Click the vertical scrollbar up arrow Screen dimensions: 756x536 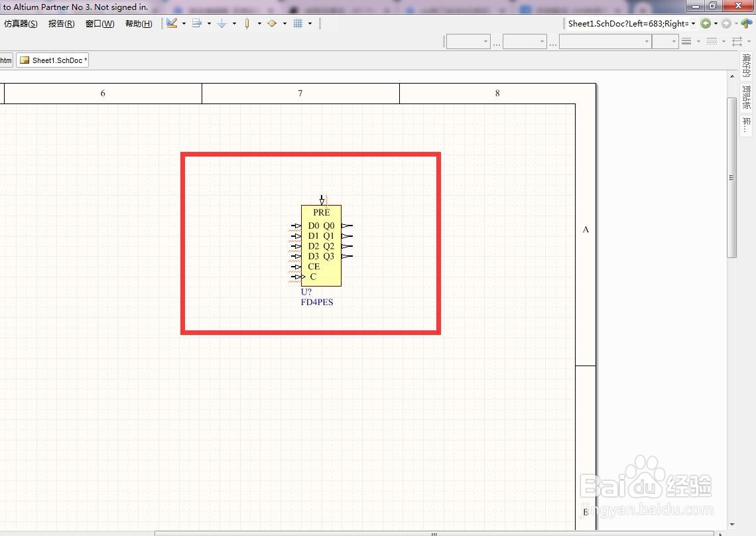click(732, 76)
